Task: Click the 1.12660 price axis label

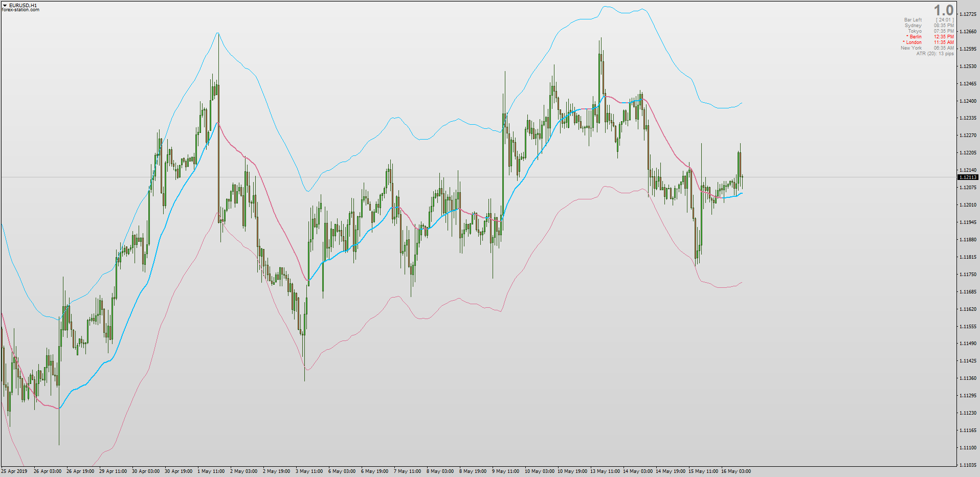Action: 968,32
